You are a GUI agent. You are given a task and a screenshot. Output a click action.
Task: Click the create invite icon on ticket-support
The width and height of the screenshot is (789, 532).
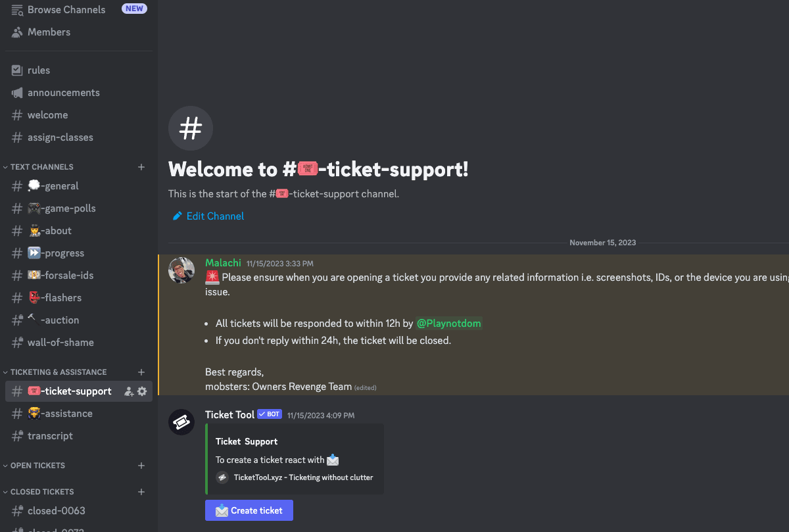pos(129,391)
